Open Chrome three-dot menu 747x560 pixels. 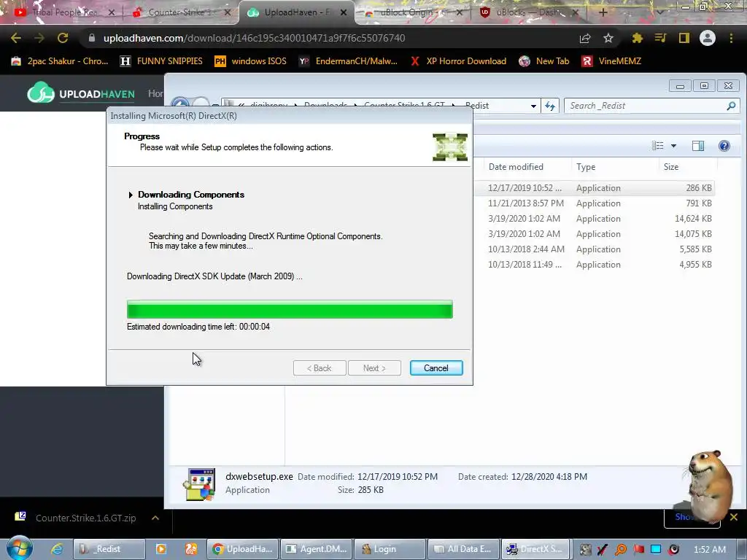click(731, 38)
